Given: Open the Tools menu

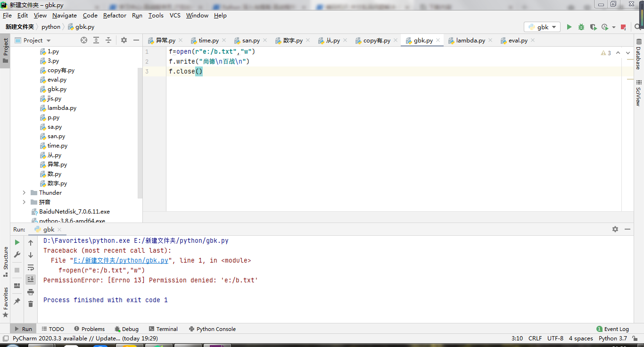Looking at the screenshot, I should click(156, 15).
